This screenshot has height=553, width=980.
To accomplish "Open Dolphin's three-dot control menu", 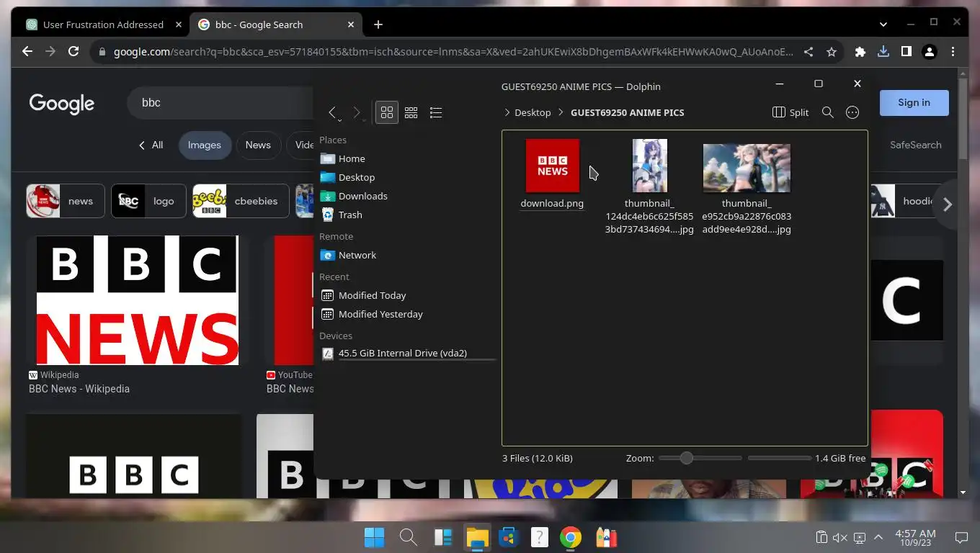I will pyautogui.click(x=852, y=112).
